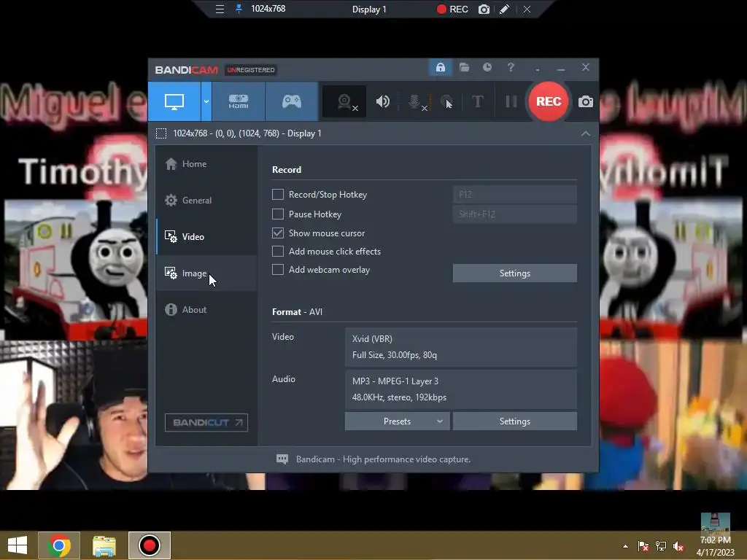This screenshot has height=560, width=747.
Task: Click the Bandicam status message icon
Action: [282, 459]
